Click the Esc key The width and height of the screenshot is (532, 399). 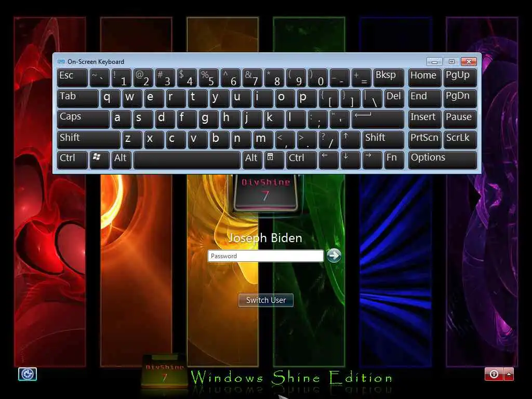(x=72, y=78)
